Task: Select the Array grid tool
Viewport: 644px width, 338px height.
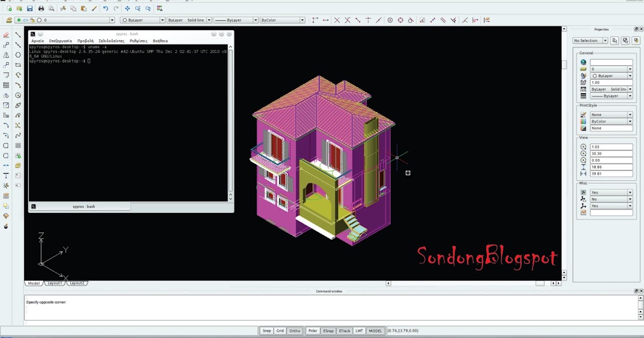Action: click(x=6, y=85)
